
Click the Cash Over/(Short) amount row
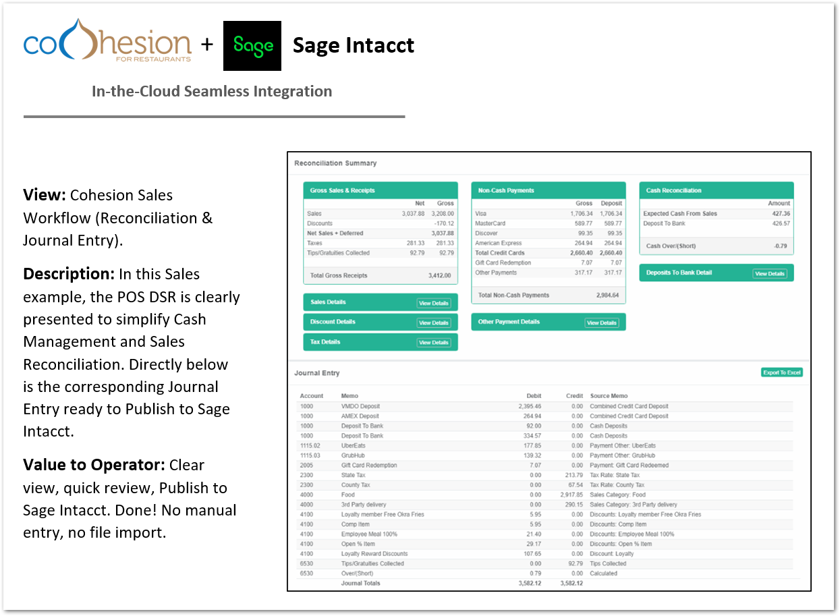(716, 246)
